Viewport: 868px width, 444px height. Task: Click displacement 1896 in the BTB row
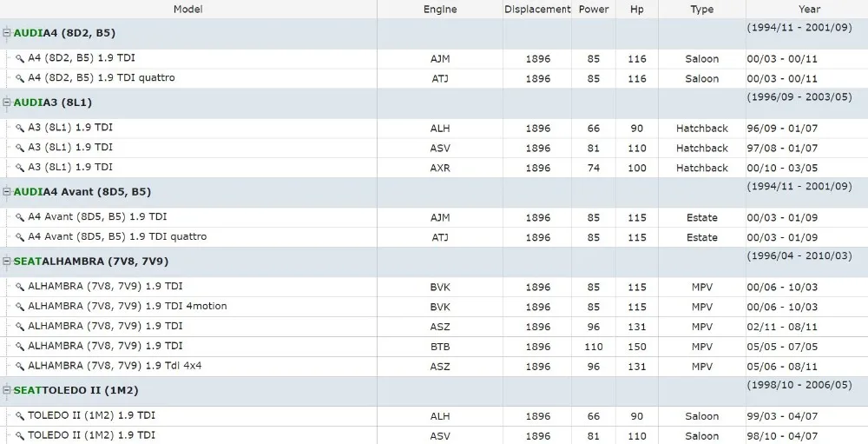click(x=538, y=347)
